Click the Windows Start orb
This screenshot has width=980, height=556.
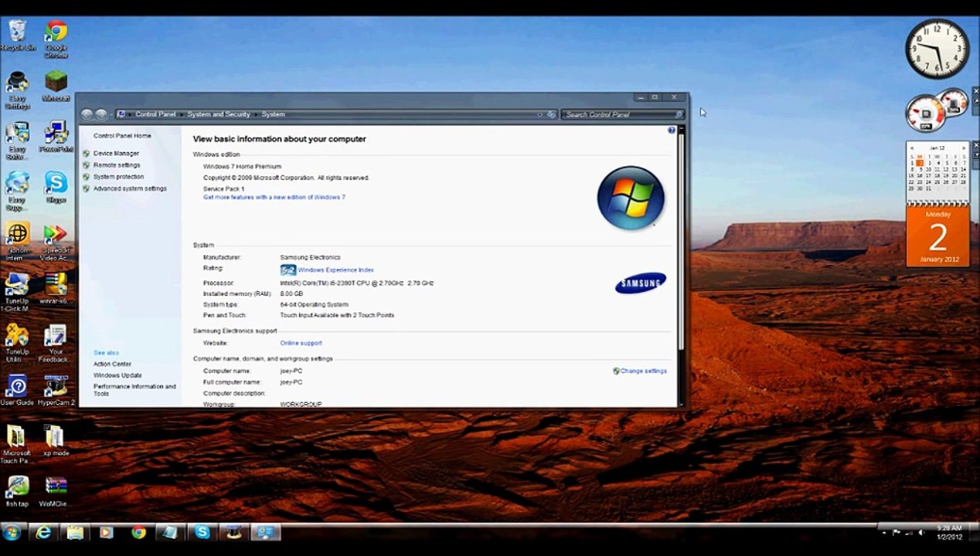pos(12,532)
